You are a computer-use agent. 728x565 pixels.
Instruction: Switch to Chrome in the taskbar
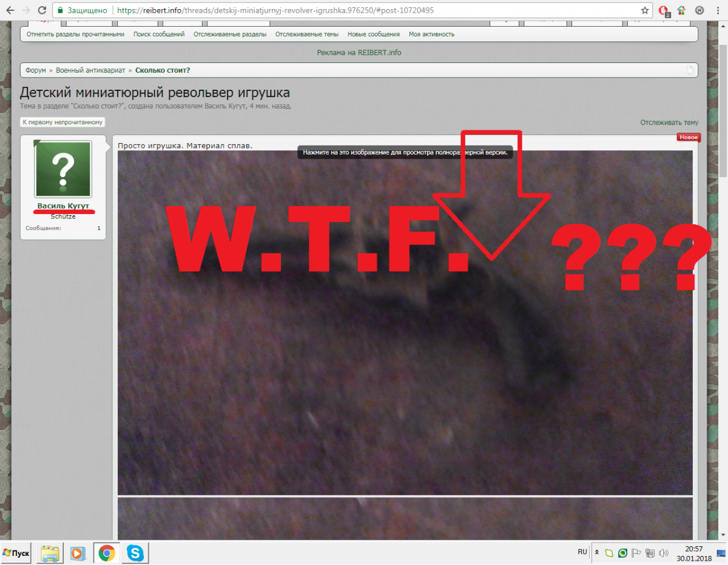point(107,553)
